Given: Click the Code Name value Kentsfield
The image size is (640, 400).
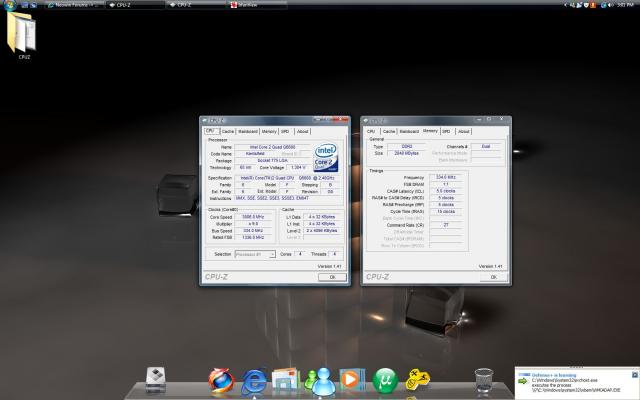Looking at the screenshot, I should 255,154.
